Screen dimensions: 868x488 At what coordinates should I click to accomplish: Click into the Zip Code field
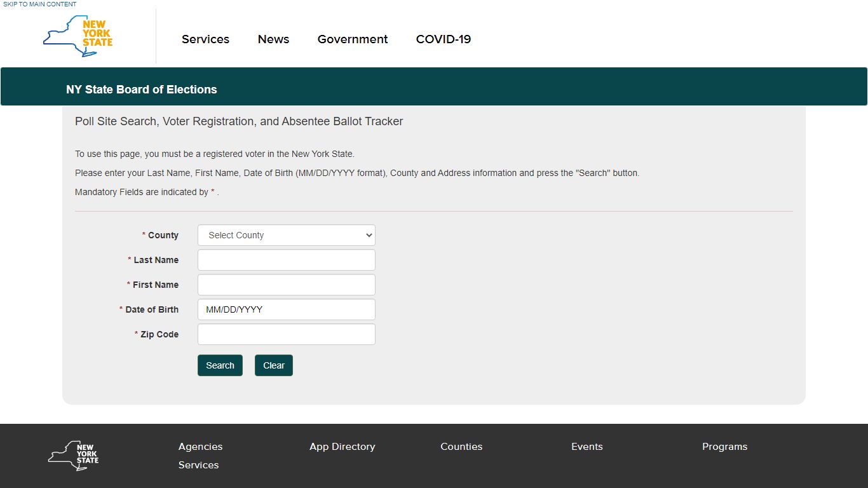pos(287,334)
